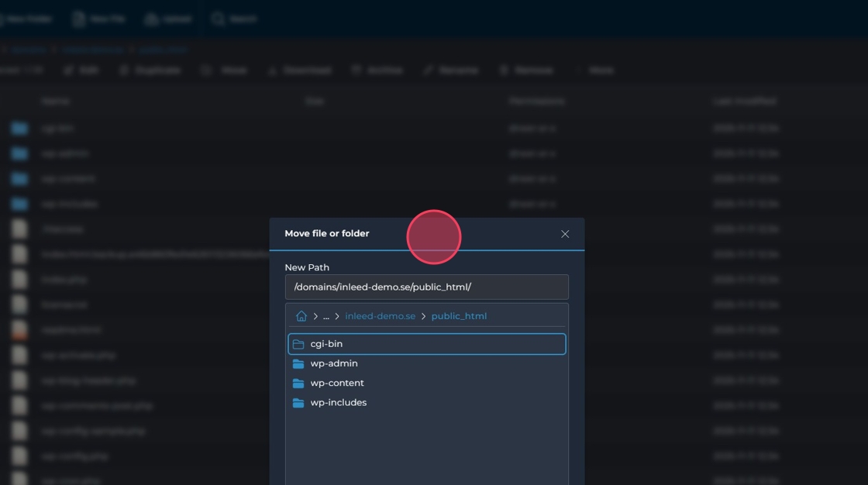Click the wp-admin folder icon
Screen dimensions: 868x485
[298, 363]
